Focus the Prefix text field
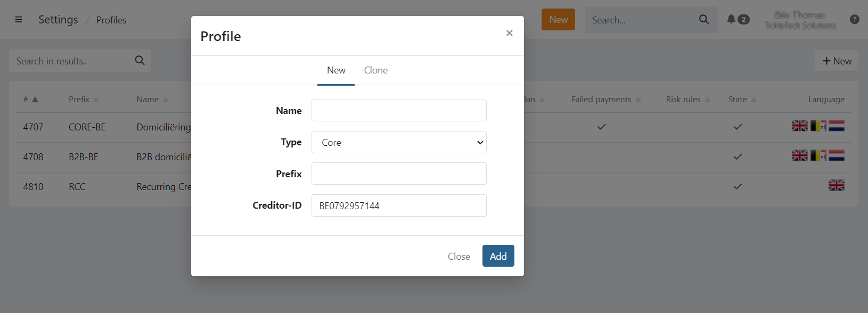 point(399,174)
